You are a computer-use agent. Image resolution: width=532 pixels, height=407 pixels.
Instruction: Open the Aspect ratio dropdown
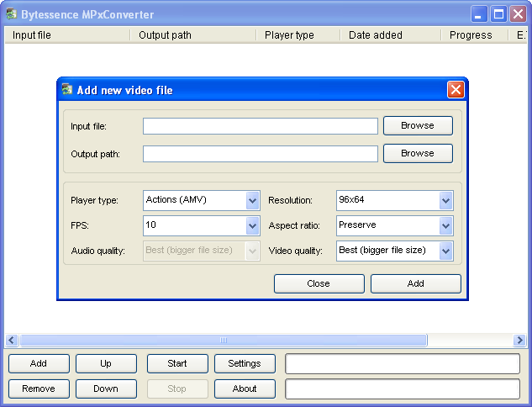coord(445,225)
